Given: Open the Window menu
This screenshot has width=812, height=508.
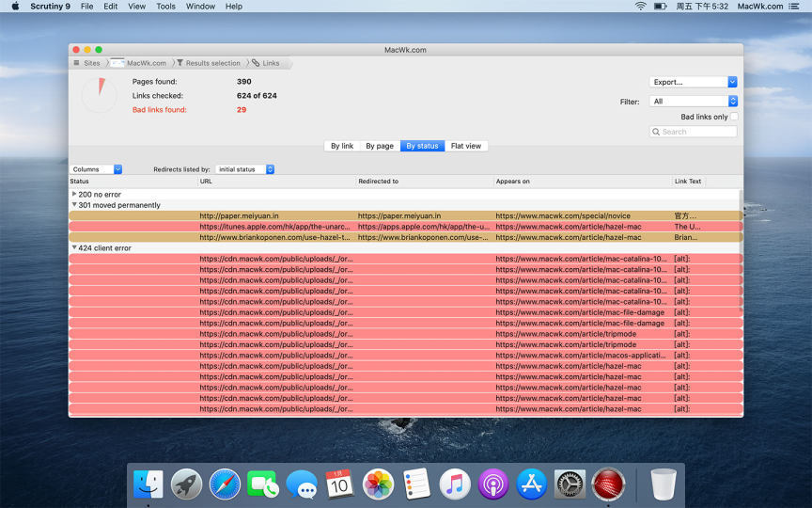Looking at the screenshot, I should pos(200,7).
